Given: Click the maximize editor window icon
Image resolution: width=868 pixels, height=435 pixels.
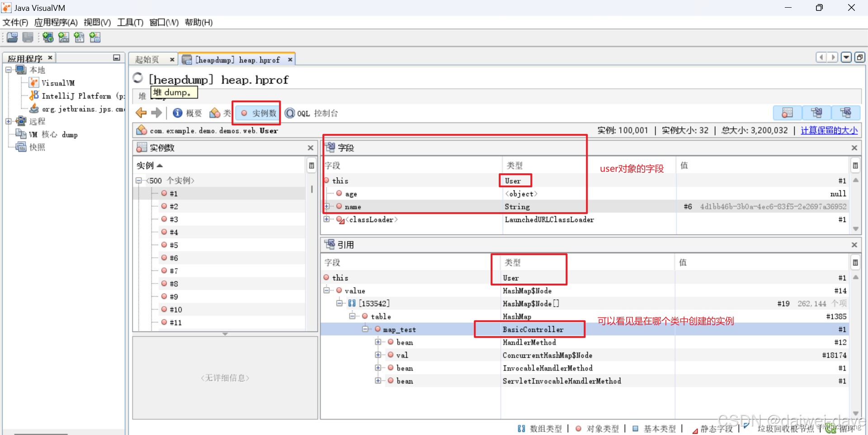Looking at the screenshot, I should pos(860,57).
